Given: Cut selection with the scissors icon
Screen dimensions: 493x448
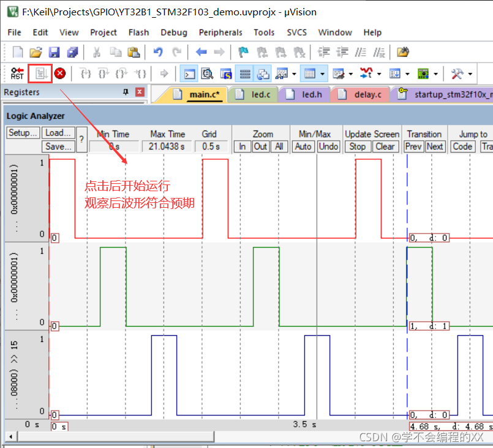Looking at the screenshot, I should pyautogui.click(x=97, y=52).
